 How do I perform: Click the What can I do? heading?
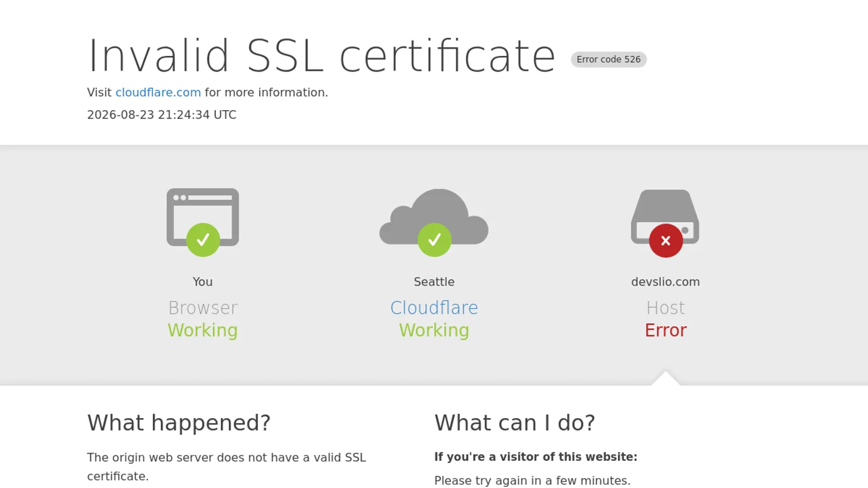coord(515,423)
